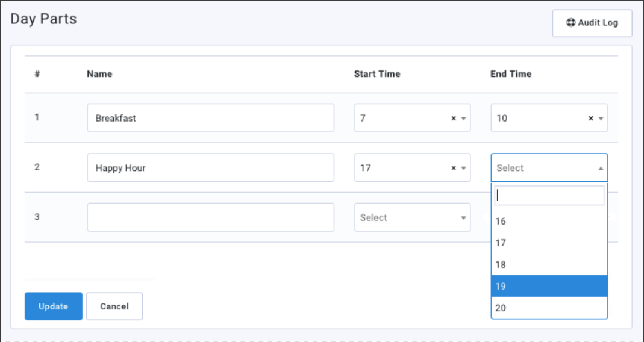Collapse the open Happy Hour end time dropdown

pos(601,169)
